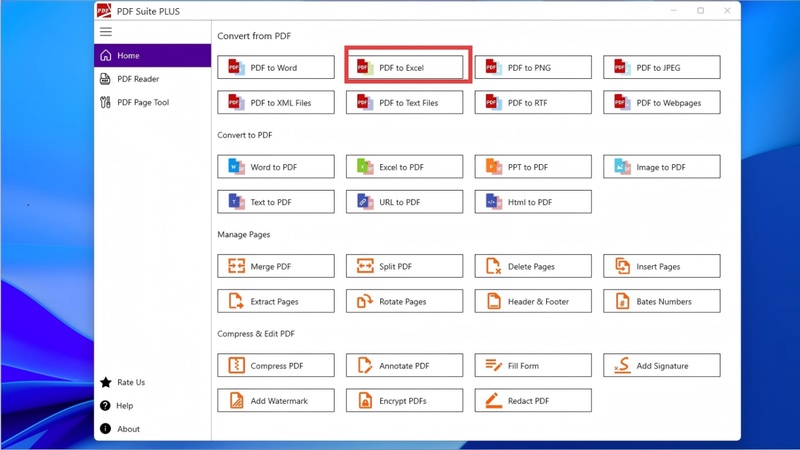Click the Delete Pages icon
The image size is (800, 450).
pyautogui.click(x=493, y=266)
